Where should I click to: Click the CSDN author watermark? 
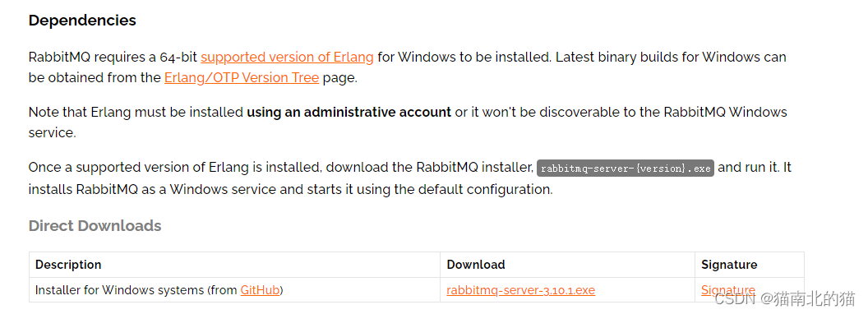pos(785,299)
